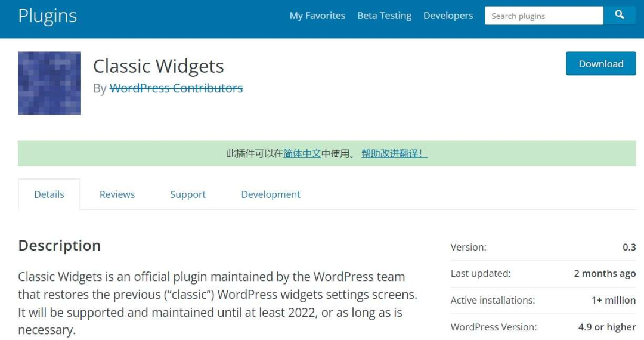
Task: Click the 帮助改进翻译 translation link
Action: pyautogui.click(x=394, y=153)
